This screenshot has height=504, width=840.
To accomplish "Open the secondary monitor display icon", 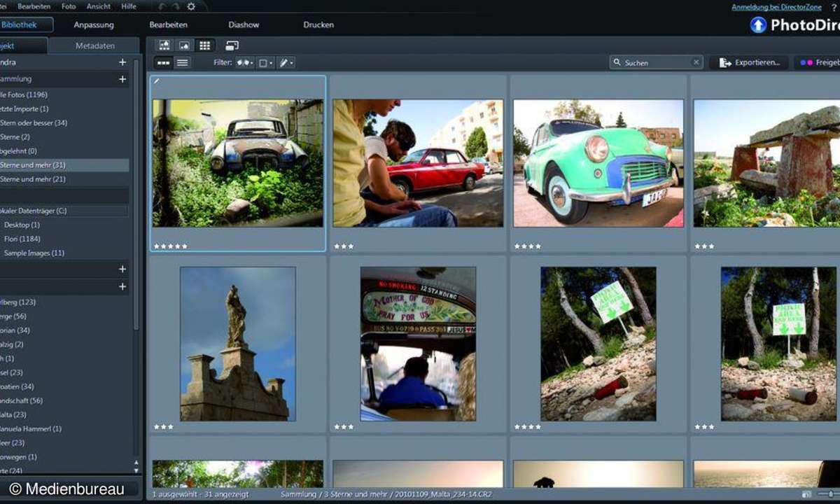I will [x=232, y=45].
